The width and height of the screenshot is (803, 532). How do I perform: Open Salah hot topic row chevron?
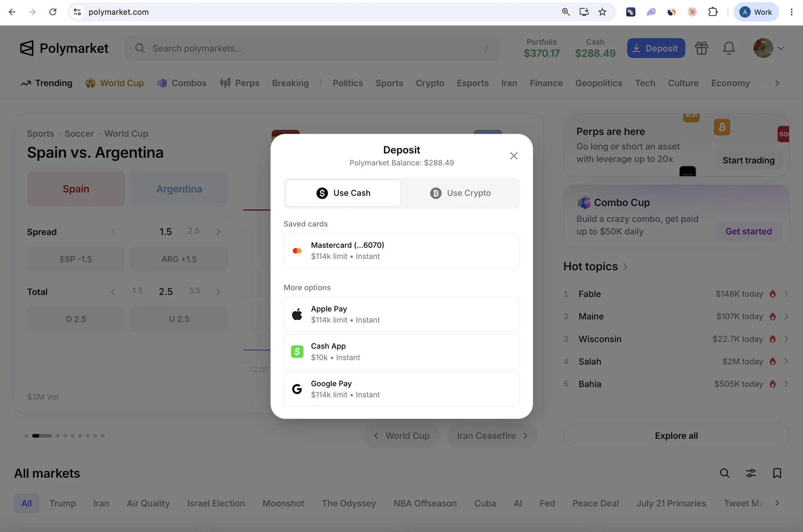tap(786, 361)
